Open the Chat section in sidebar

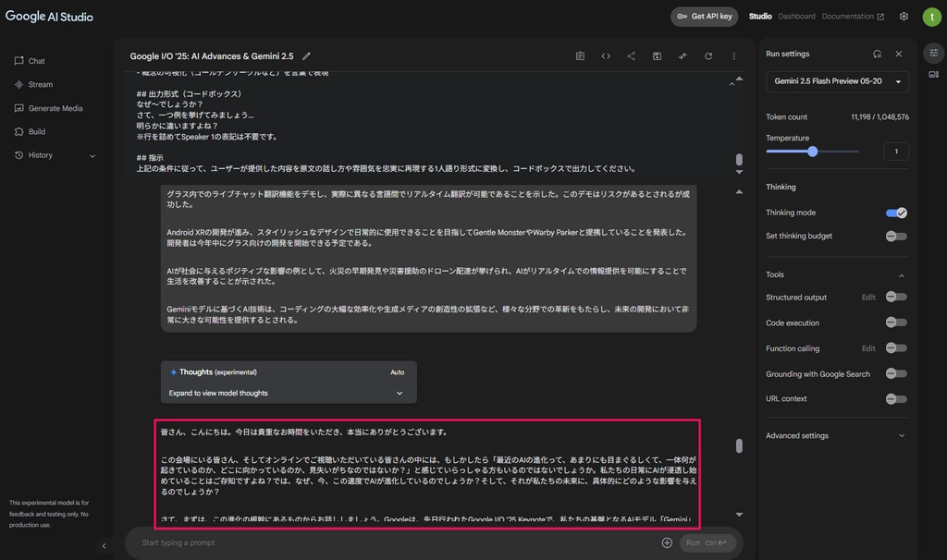point(30,61)
